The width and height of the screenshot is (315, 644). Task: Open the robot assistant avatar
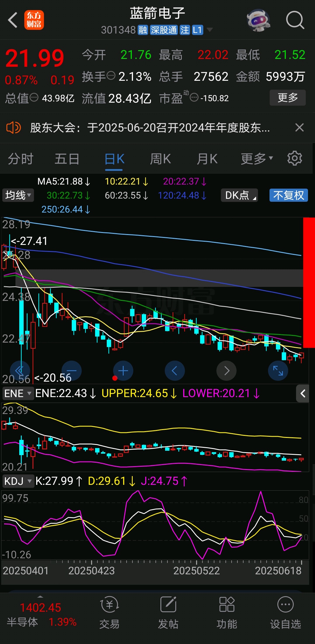(258, 20)
